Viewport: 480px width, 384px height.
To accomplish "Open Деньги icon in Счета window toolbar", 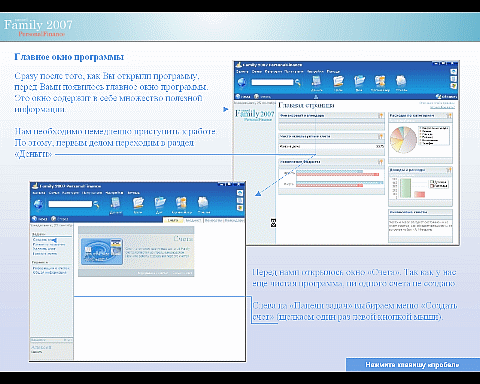I will (115, 205).
